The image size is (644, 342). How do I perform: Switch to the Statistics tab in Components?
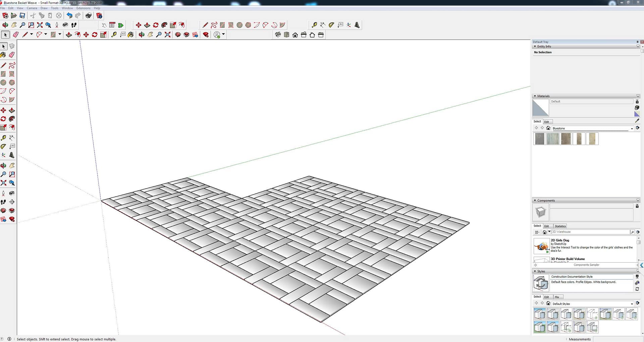point(560,226)
